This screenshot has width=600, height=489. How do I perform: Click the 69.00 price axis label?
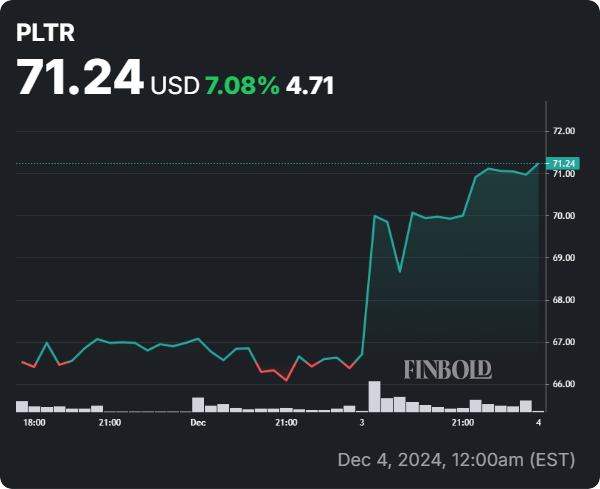pos(564,258)
